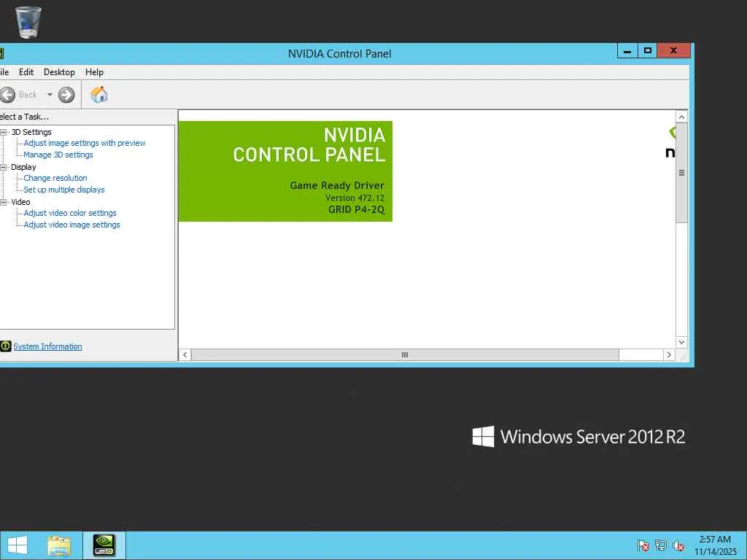Click the vertical scrollbar down arrow
Image resolution: width=747 pixels, height=560 pixels.
pos(682,343)
